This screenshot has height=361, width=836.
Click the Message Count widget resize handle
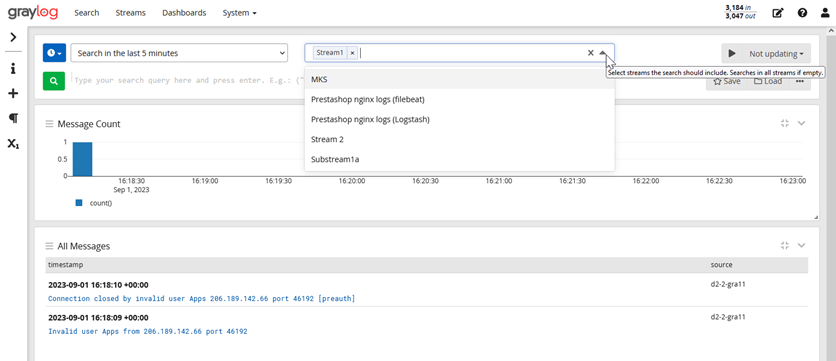(816, 217)
